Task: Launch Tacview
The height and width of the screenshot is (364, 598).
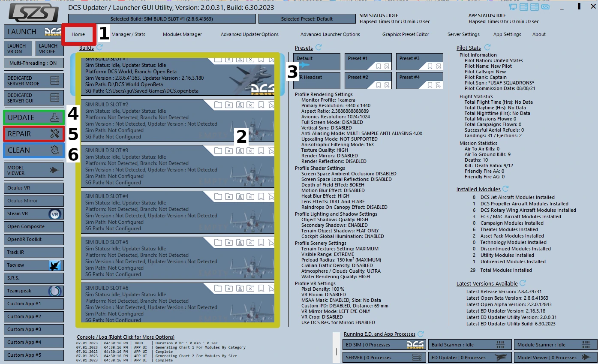Action: click(x=33, y=265)
